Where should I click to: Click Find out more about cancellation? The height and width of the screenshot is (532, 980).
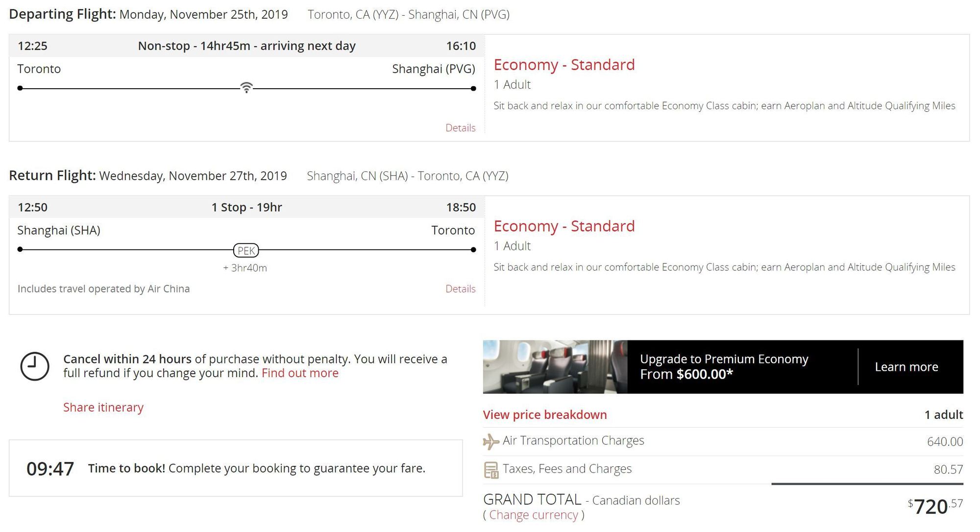click(x=300, y=373)
